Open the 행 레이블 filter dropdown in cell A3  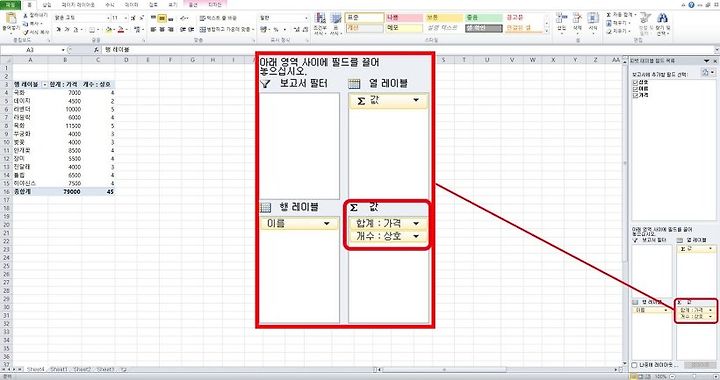[x=45, y=85]
